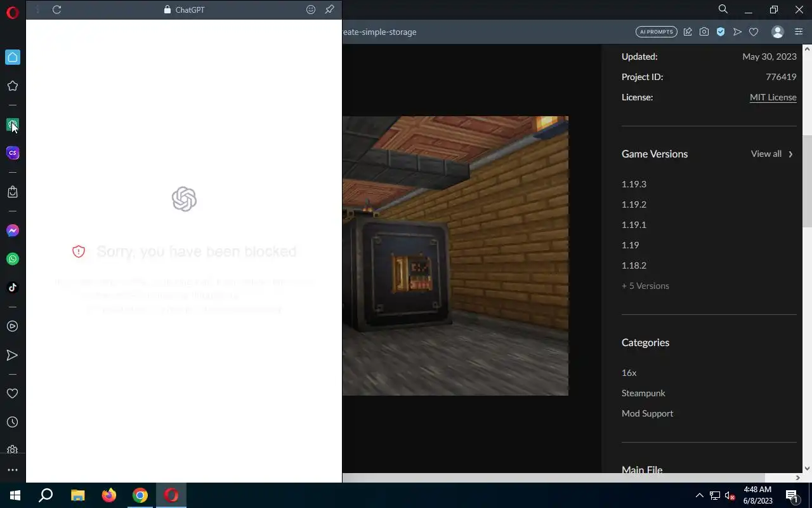This screenshot has width=812, height=508.
Task: Open Windows taskbar search
Action: (46, 495)
